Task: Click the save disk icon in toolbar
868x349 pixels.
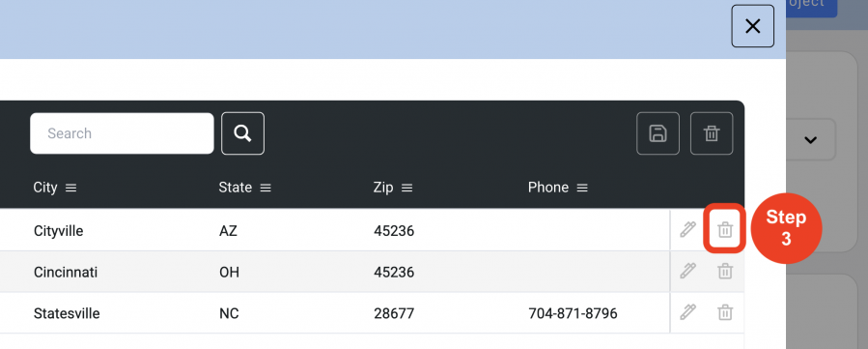Action: click(658, 133)
